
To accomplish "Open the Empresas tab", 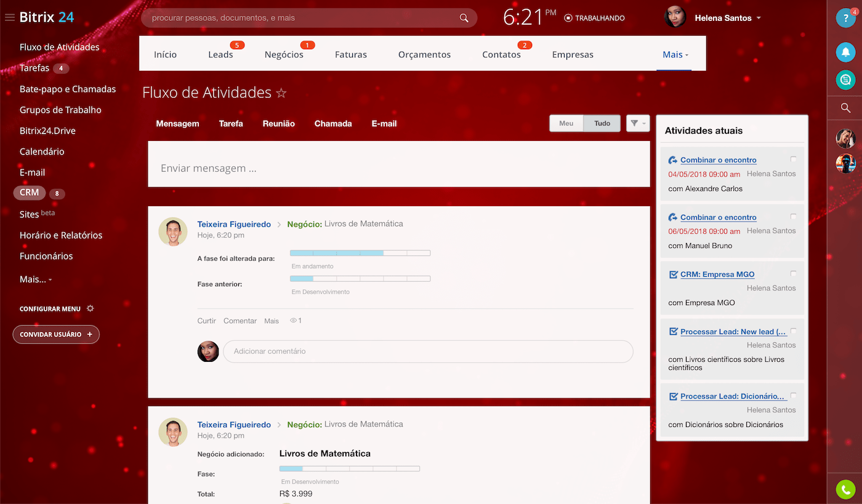I will click(x=573, y=54).
